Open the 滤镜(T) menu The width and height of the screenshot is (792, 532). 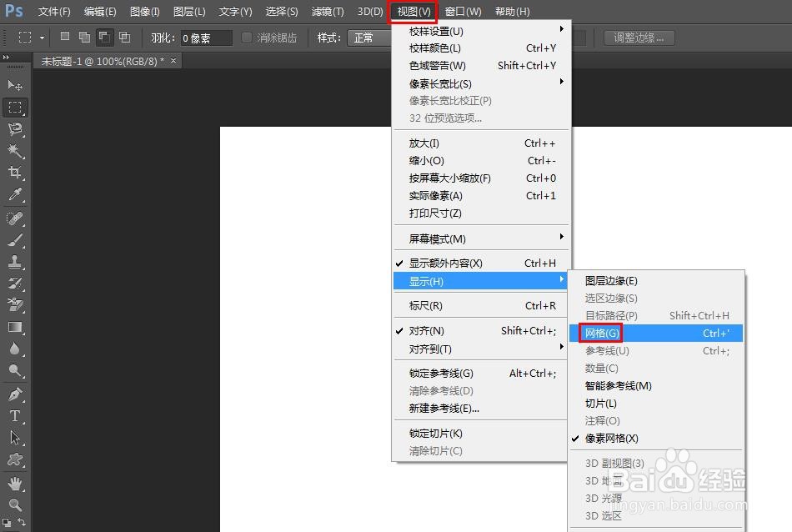click(328, 11)
